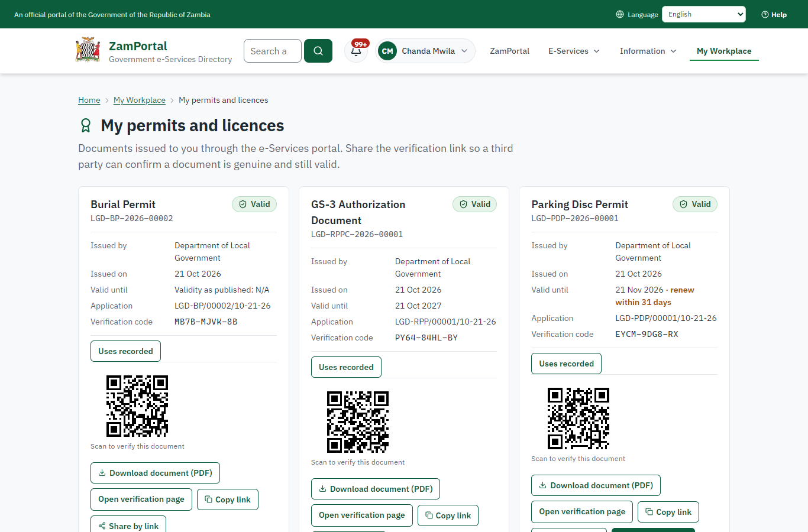This screenshot has width=808, height=532.
Task: Download GS-3 Authorization Document PDF
Action: click(x=376, y=489)
